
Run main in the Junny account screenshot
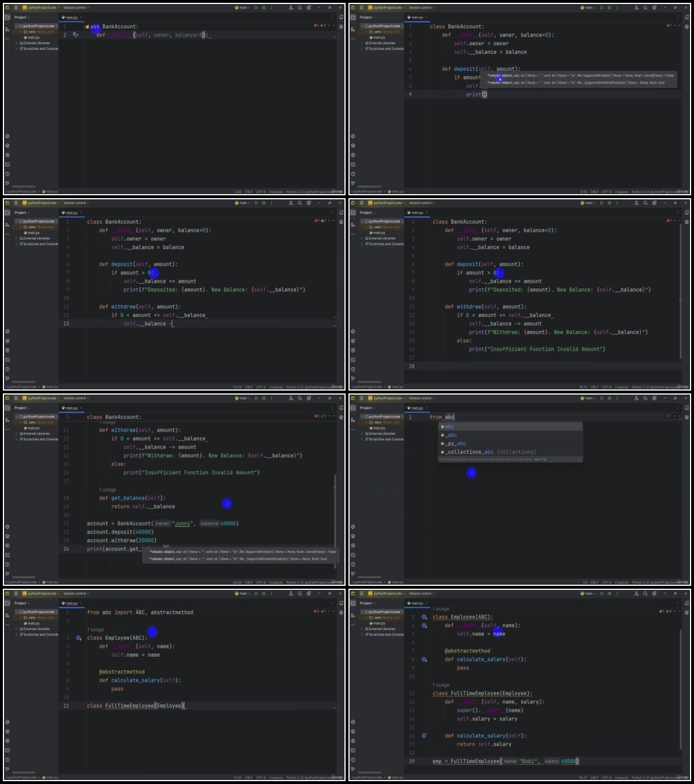256,399
